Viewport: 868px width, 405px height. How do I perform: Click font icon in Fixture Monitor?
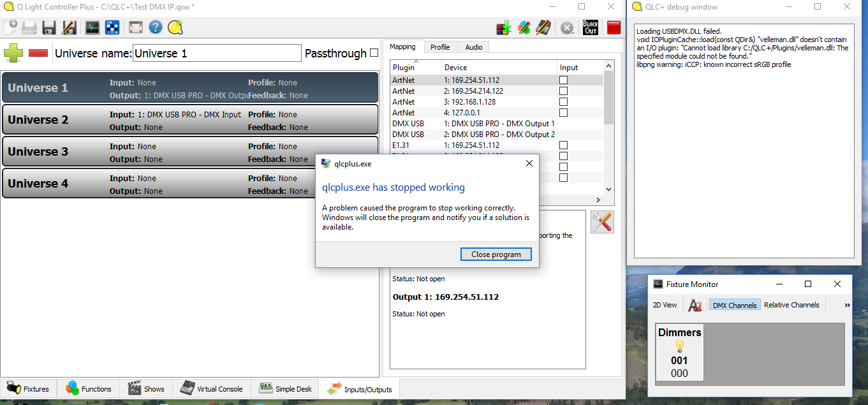[x=695, y=305]
